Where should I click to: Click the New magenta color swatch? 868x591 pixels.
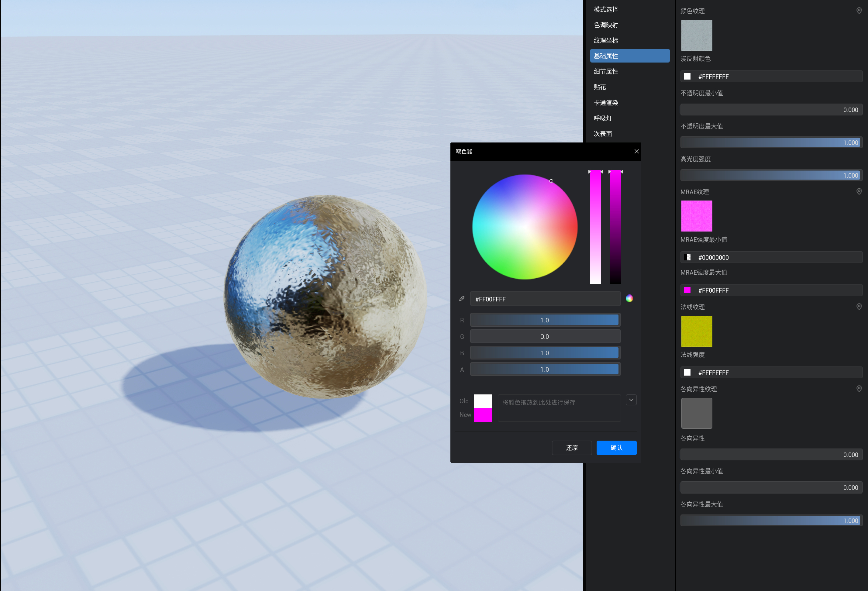[483, 415]
